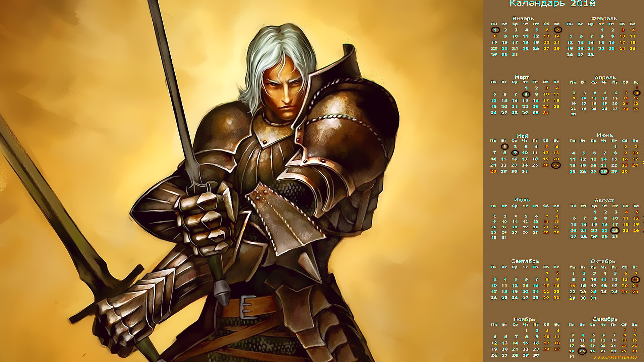Select the Сентябрь month heading
This screenshot has height=362, width=644.
[525, 261]
